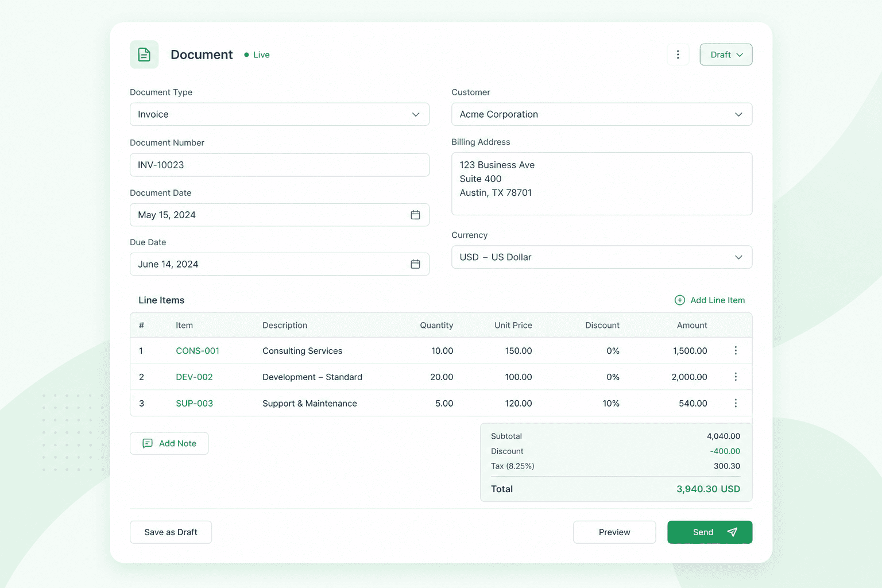Click the Unit Price column header
The width and height of the screenshot is (882, 588).
(513, 326)
